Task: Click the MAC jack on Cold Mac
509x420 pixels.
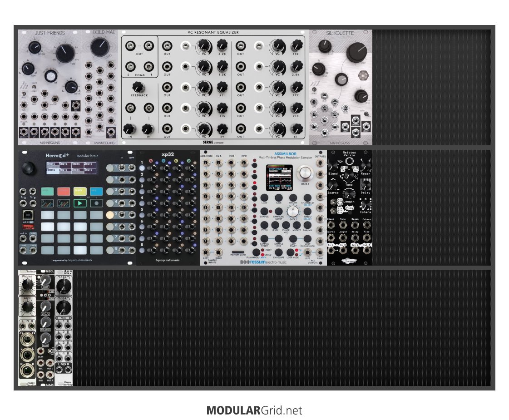Action: [111, 132]
